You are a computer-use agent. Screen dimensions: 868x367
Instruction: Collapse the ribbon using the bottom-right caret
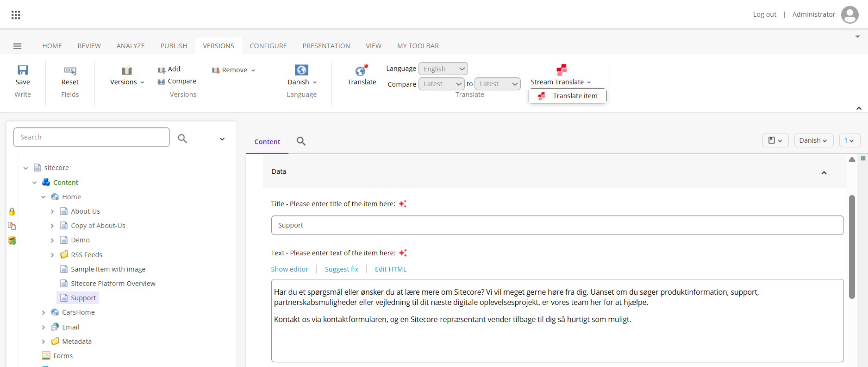point(859,108)
